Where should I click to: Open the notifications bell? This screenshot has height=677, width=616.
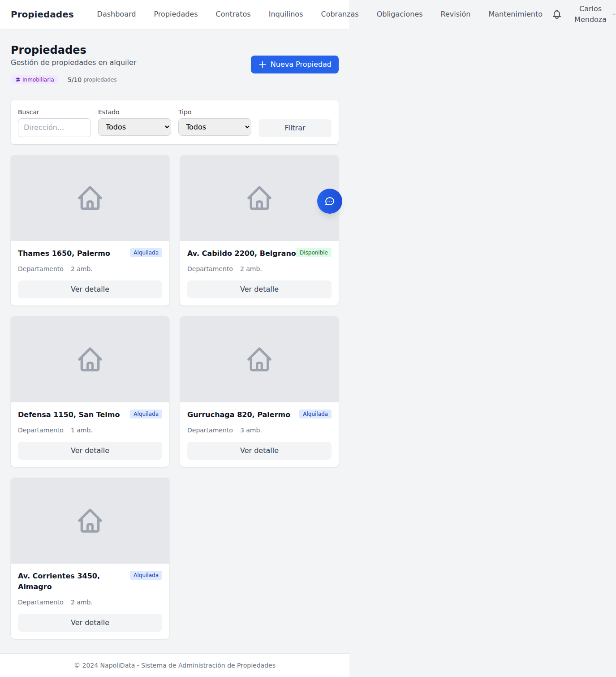click(556, 14)
